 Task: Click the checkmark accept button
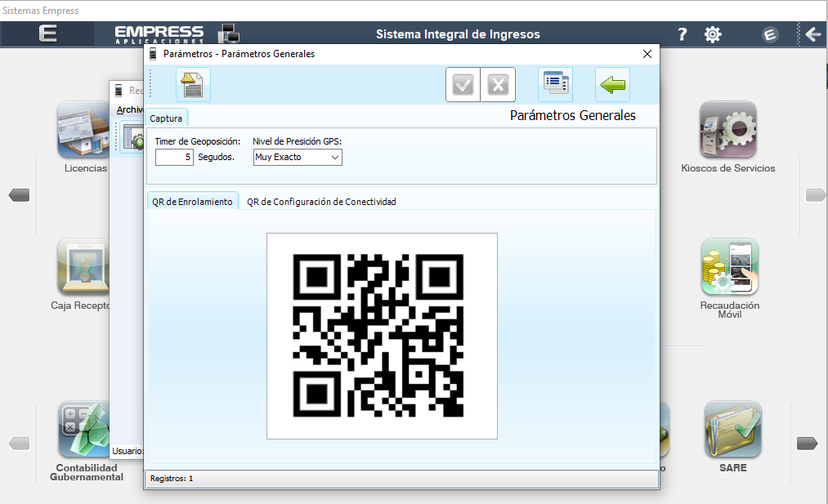(463, 85)
